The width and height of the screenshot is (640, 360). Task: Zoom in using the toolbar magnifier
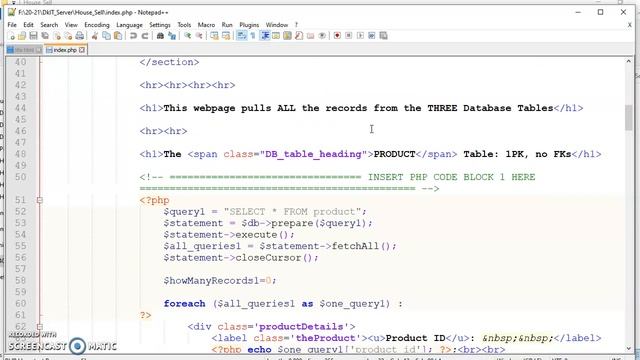tap(187, 36)
